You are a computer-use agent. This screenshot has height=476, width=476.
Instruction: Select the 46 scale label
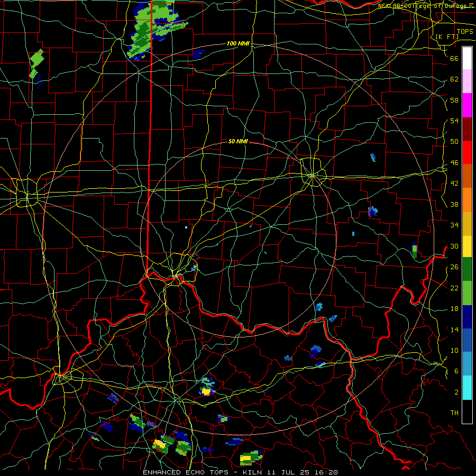(454, 163)
